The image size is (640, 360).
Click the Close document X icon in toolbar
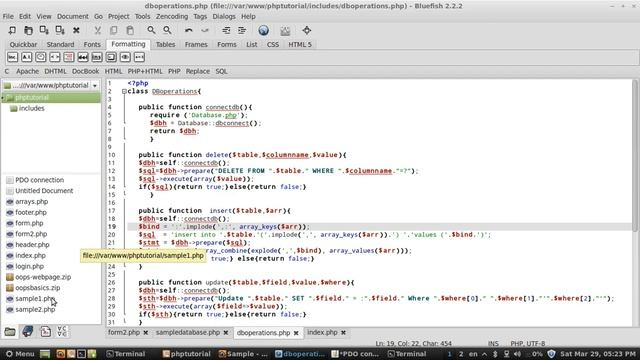coord(76,30)
